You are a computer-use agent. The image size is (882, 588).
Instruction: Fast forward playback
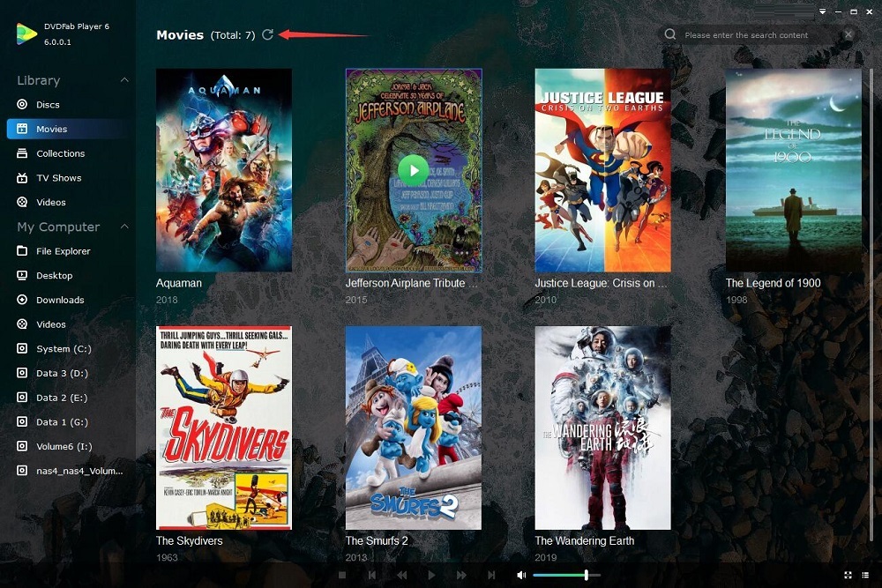(x=461, y=575)
